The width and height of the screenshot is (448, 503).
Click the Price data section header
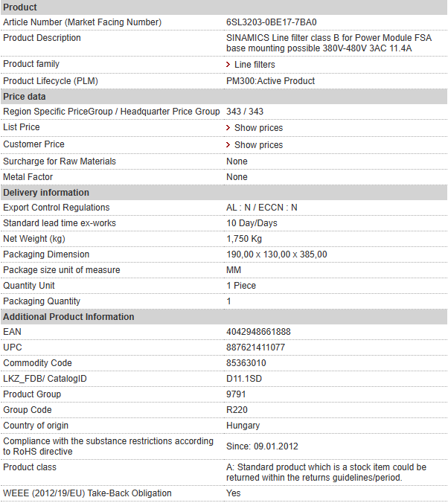224,97
